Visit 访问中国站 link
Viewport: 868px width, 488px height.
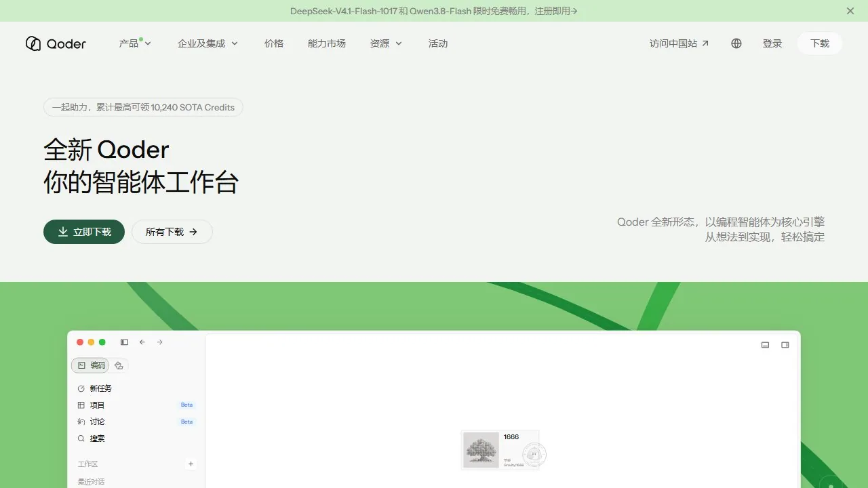click(679, 43)
